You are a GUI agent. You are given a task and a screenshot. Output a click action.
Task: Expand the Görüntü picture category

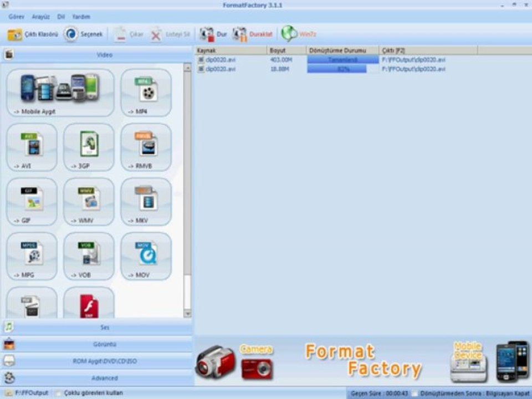pos(96,344)
